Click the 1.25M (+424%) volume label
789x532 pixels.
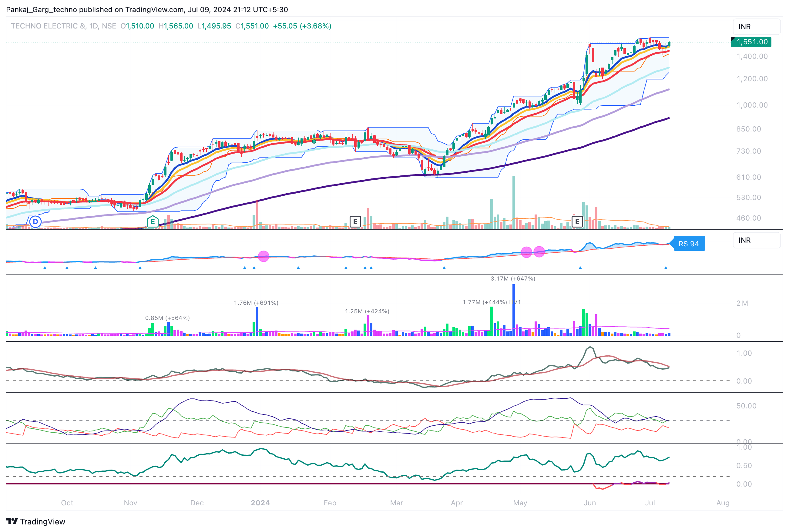[367, 311]
